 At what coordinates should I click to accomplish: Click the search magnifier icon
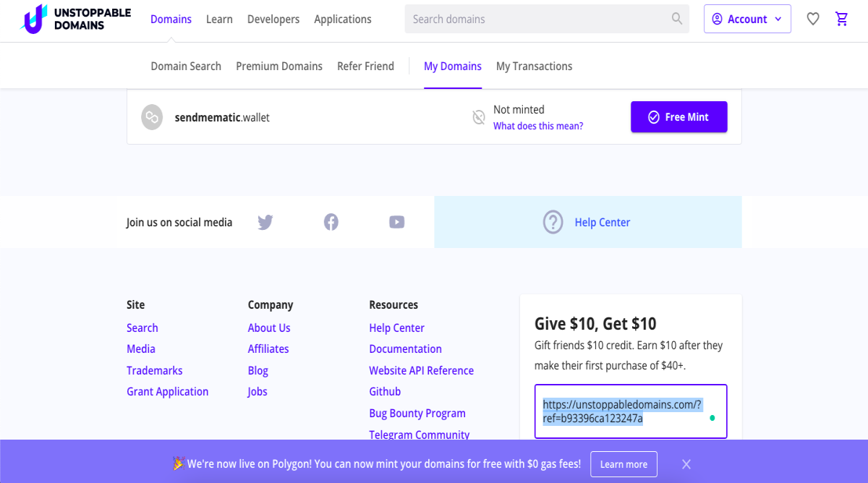coord(677,19)
